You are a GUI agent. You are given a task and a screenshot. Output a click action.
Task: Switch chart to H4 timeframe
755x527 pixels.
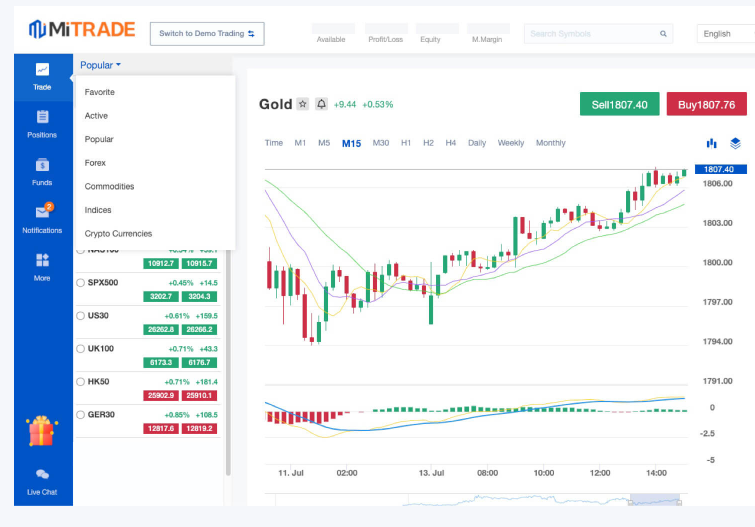(x=451, y=143)
